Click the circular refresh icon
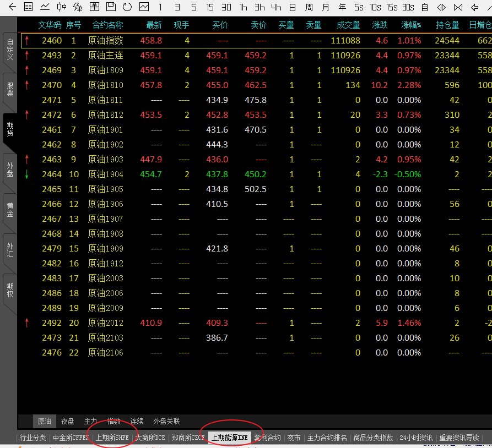Image resolution: width=492 pixels, height=448 pixels. pos(127,7)
